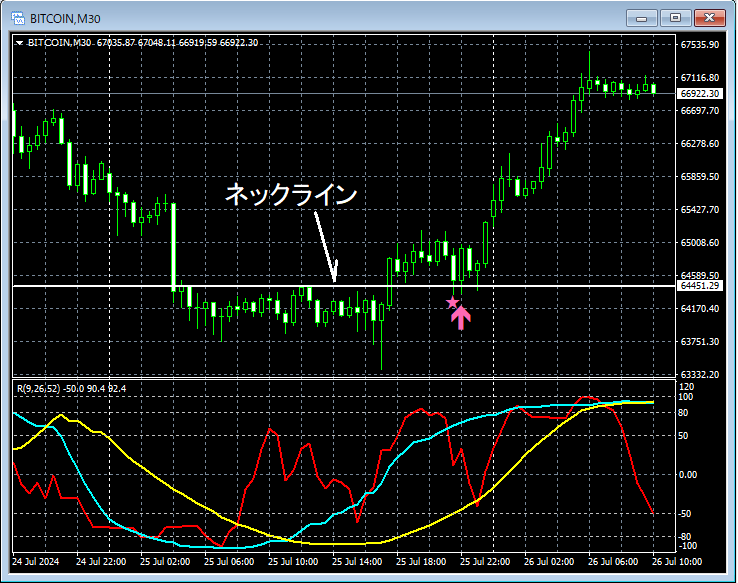Viewport: 738px width, 583px height.
Task: Click price scale value 65427.70
Action: [700, 209]
